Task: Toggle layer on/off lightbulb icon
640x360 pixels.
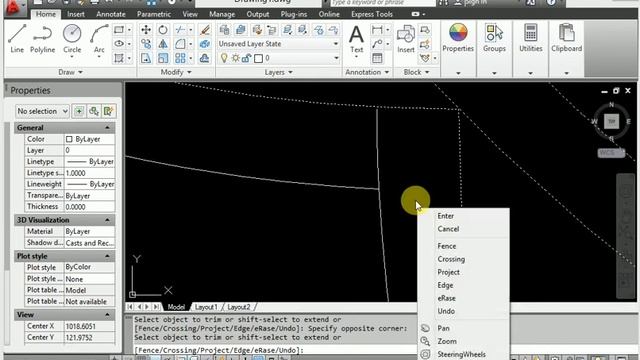Action: 224,58
